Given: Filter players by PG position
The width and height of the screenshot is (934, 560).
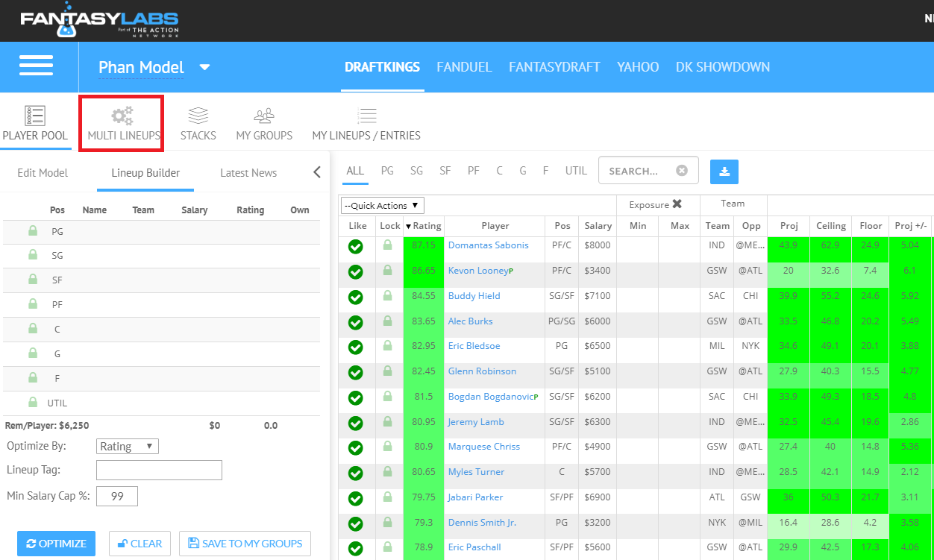Looking at the screenshot, I should click(387, 171).
